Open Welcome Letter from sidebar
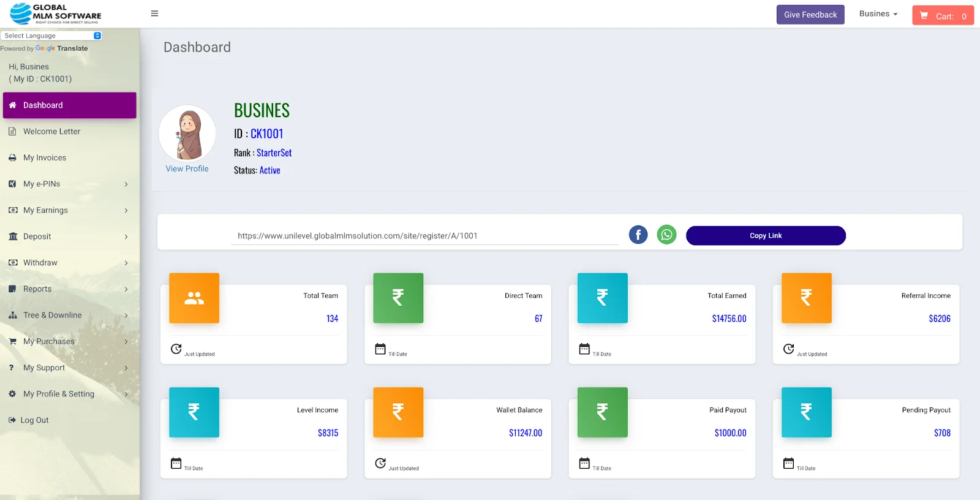The width and height of the screenshot is (980, 500). (x=69, y=131)
